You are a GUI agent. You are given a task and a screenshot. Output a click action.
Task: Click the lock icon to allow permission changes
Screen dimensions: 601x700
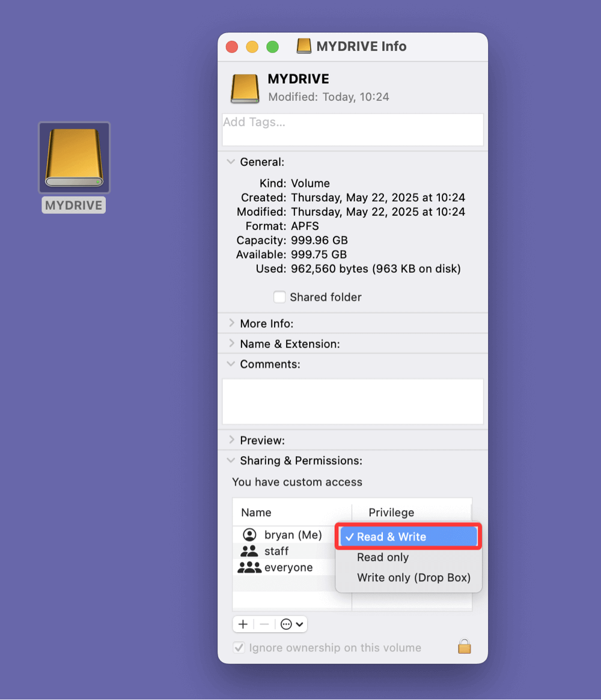coord(464,647)
